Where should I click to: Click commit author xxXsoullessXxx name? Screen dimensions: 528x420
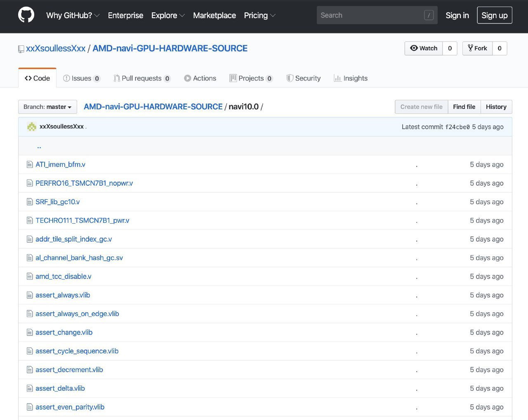tap(61, 127)
